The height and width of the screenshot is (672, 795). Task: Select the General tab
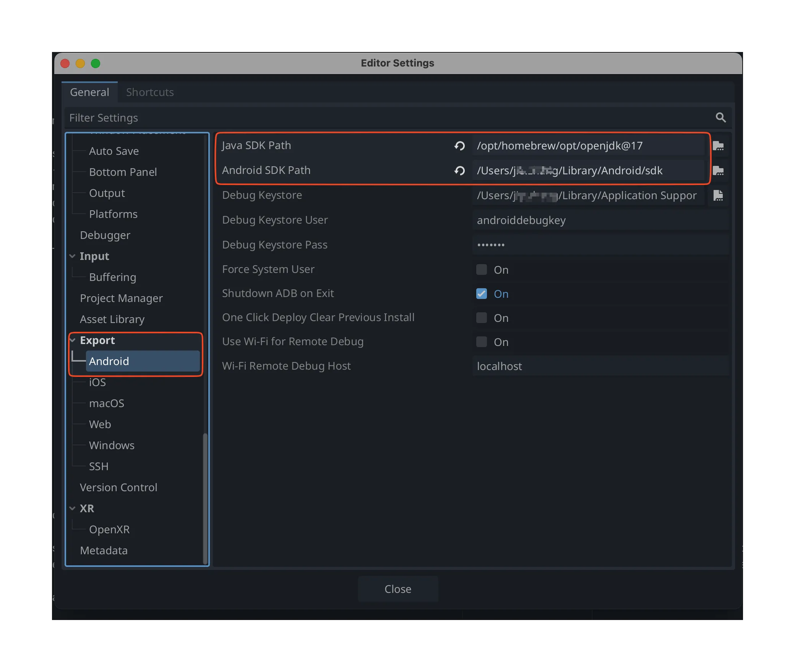pyautogui.click(x=89, y=92)
